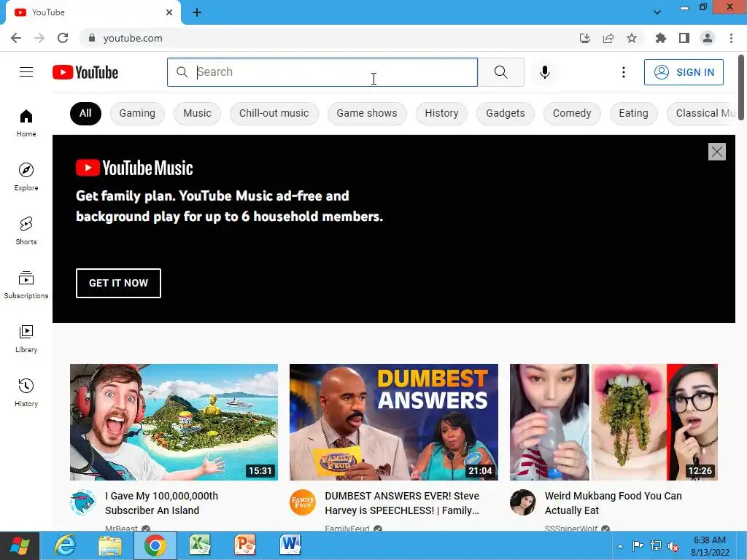Close the YouTube Music banner
Screen dimensions: 747x560
[x=716, y=152]
